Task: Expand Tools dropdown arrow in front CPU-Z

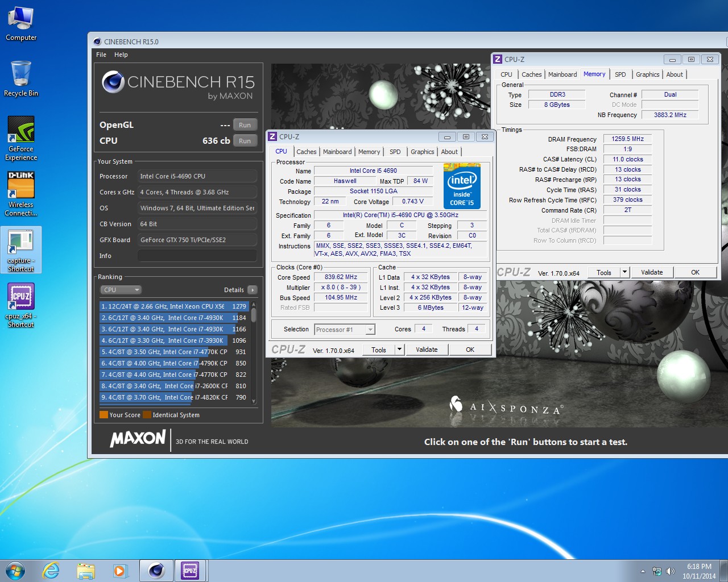Action: pyautogui.click(x=399, y=350)
